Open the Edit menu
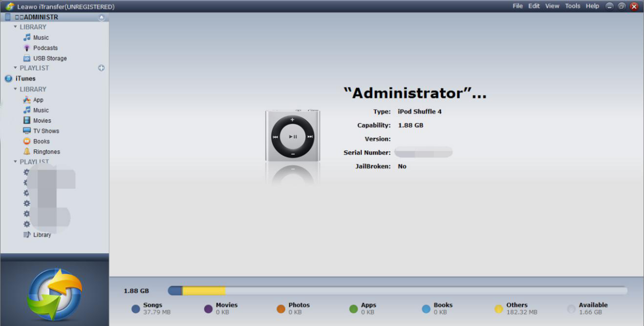This screenshot has height=326, width=644. (534, 6)
